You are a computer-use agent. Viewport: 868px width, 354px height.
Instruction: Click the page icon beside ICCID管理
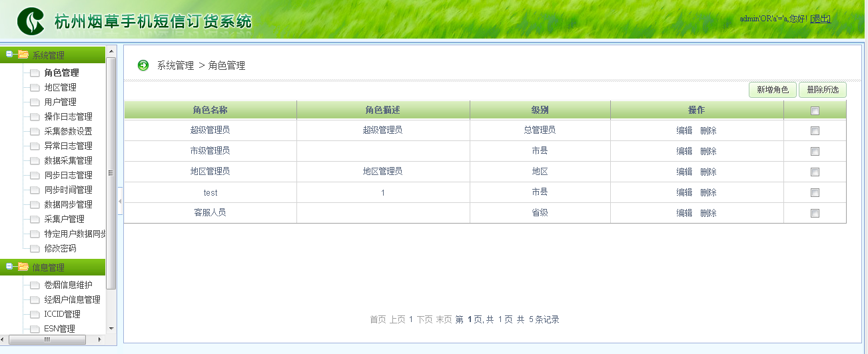(x=35, y=315)
